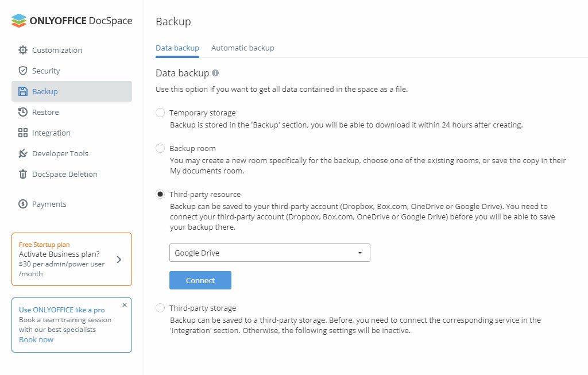The width and height of the screenshot is (588, 375).
Task: Click the Backup save icon in sidebar
Action: pos(24,91)
